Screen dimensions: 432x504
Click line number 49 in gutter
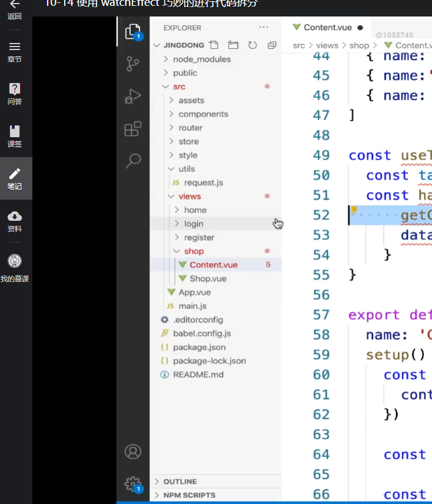tap(321, 155)
